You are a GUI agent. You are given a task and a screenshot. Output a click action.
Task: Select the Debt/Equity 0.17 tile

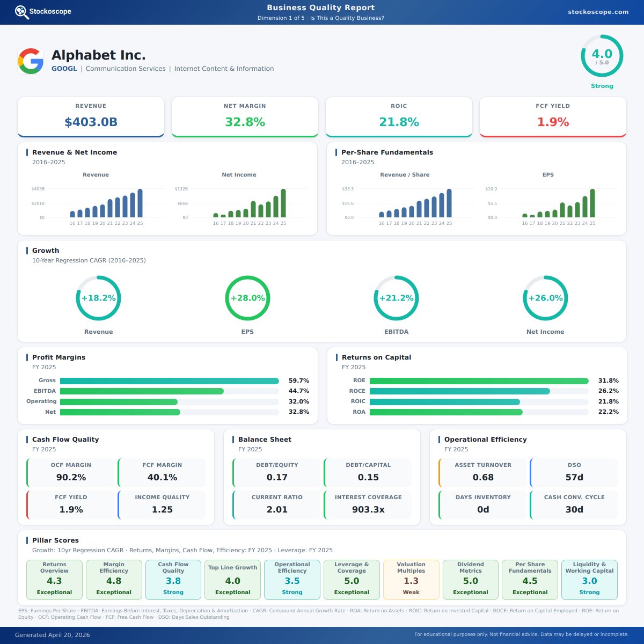pos(276,472)
